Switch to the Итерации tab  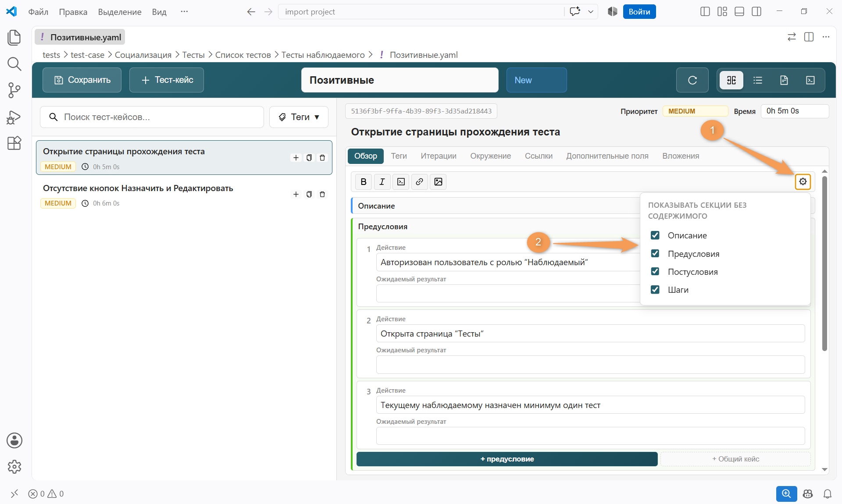pos(439,156)
